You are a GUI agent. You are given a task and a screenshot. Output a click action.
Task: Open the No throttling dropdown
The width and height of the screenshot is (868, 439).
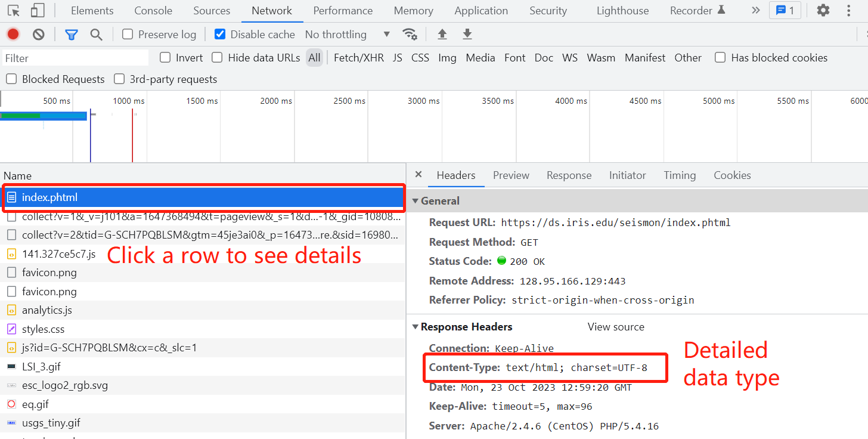pyautogui.click(x=347, y=35)
